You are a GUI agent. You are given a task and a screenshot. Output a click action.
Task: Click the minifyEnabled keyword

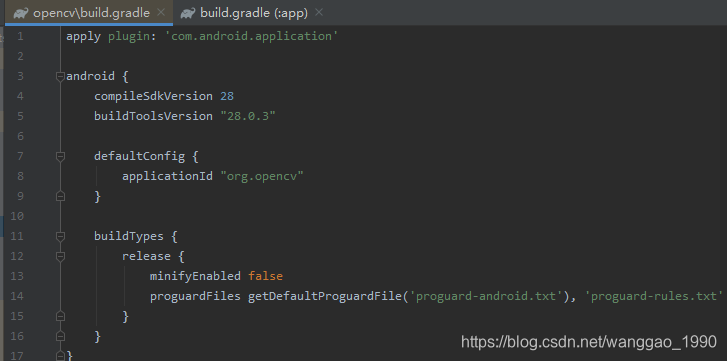(x=195, y=276)
